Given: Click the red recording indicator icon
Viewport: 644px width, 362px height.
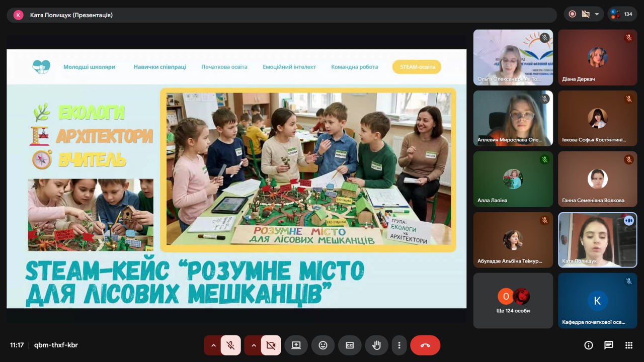Looking at the screenshot, I should click(x=572, y=14).
